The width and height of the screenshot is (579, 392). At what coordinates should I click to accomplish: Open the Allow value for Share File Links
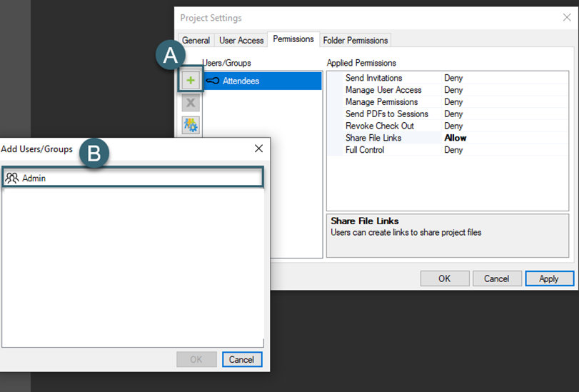click(455, 138)
